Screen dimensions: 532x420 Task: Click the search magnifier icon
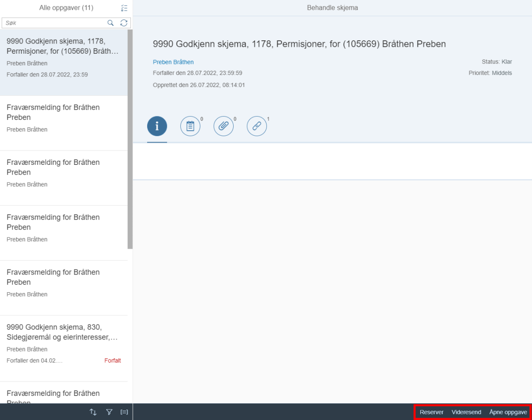pos(111,23)
